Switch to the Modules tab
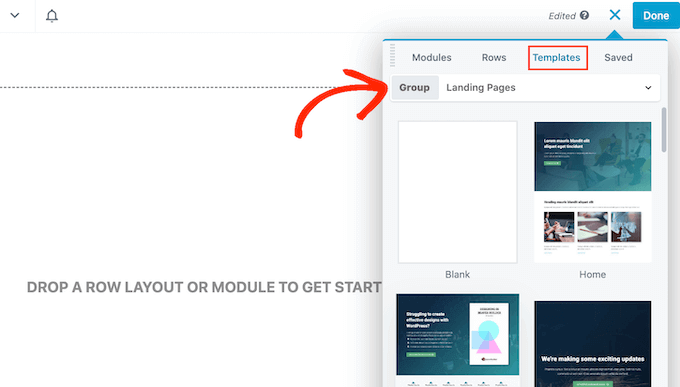 point(432,57)
